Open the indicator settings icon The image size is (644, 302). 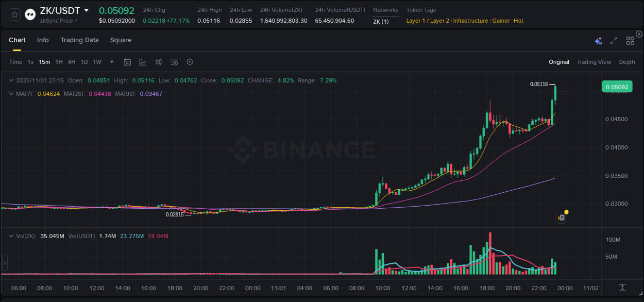point(174,62)
